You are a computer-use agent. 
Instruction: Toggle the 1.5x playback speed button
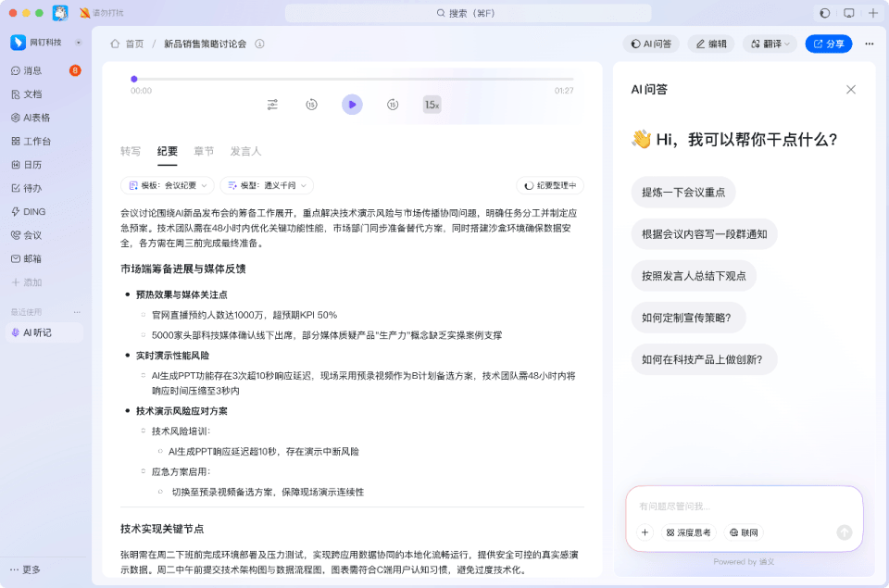pos(432,105)
